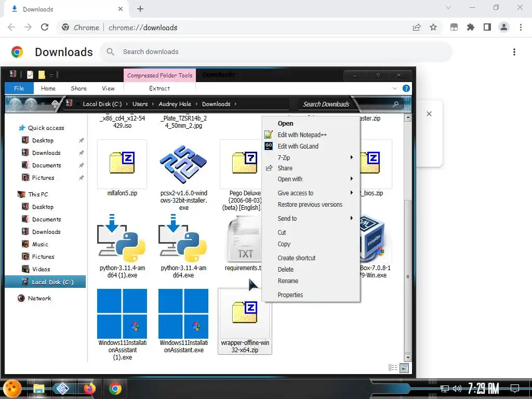Switch to large icons view toggle

(404, 368)
